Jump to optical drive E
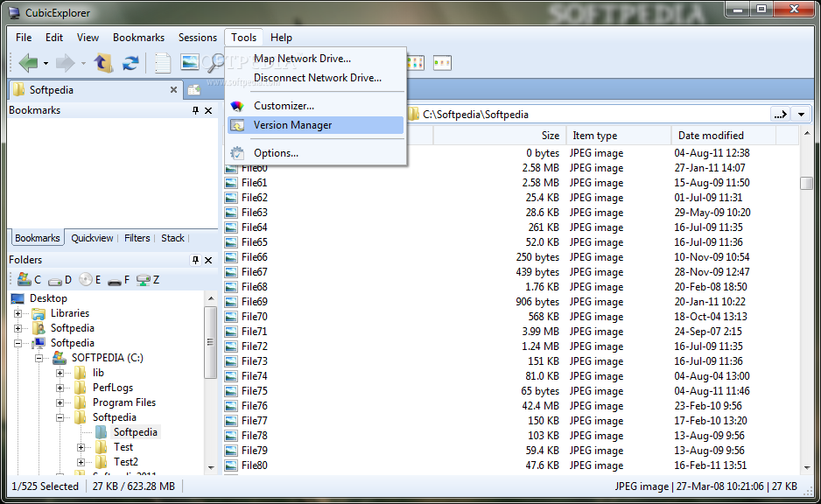The width and height of the screenshot is (821, 504). point(90,280)
